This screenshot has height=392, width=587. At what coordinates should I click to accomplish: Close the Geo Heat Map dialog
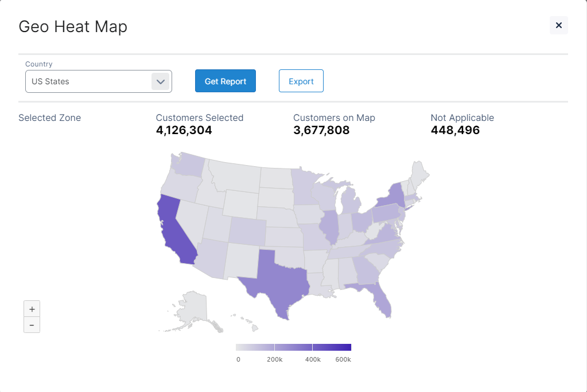[558, 25]
